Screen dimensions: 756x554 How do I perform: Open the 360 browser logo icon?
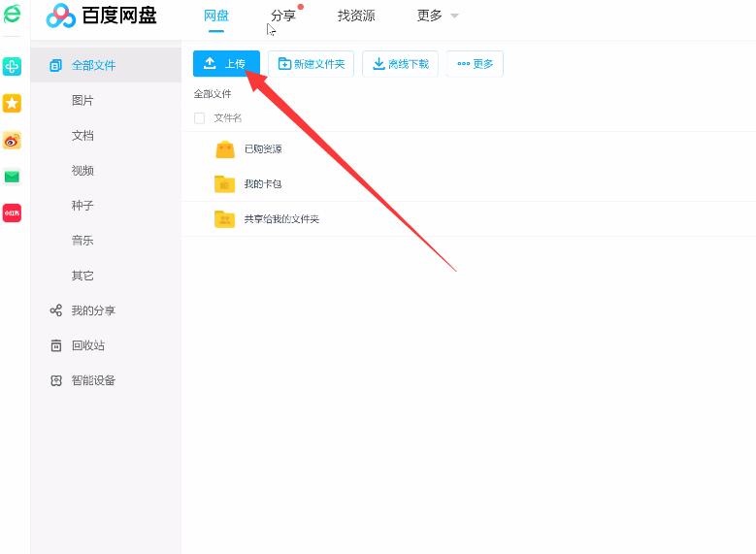pyautogui.click(x=12, y=14)
